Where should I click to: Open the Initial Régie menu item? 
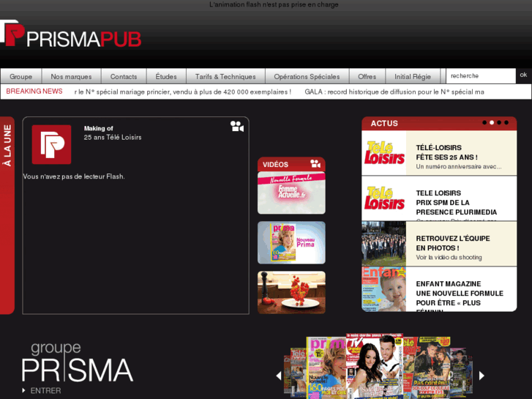point(413,76)
